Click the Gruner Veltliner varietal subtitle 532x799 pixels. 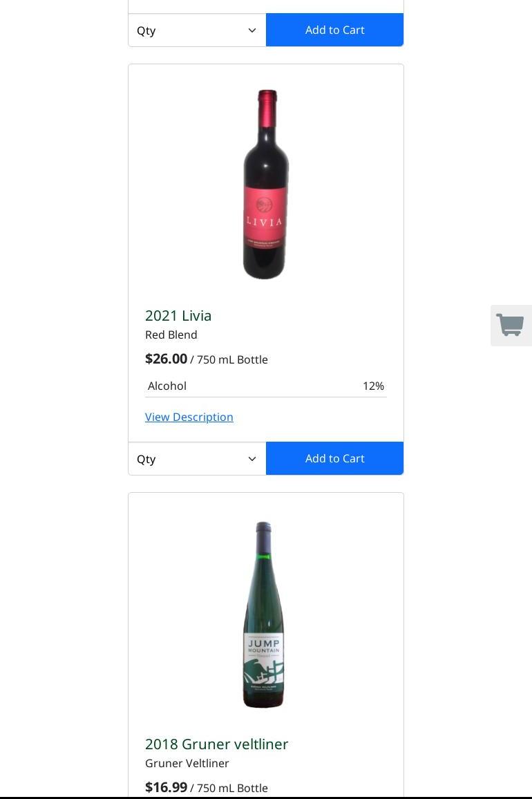pyautogui.click(x=187, y=763)
